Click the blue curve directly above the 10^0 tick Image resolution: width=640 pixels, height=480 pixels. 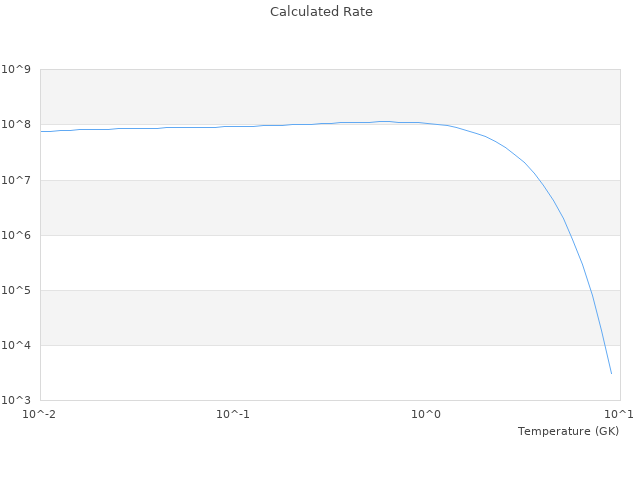click(426, 123)
